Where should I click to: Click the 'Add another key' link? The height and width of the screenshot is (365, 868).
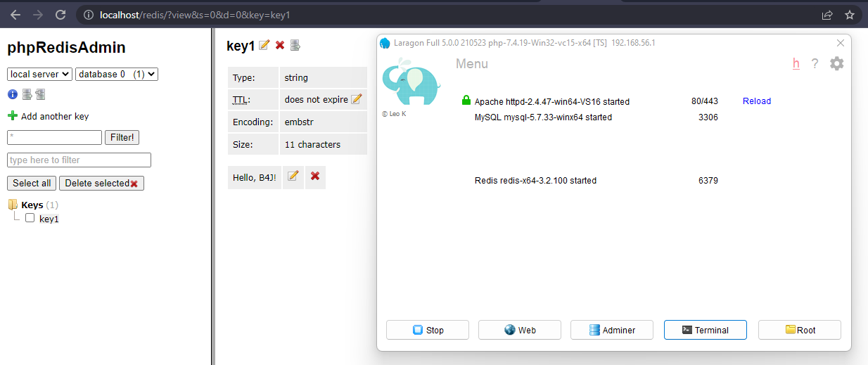click(x=55, y=117)
